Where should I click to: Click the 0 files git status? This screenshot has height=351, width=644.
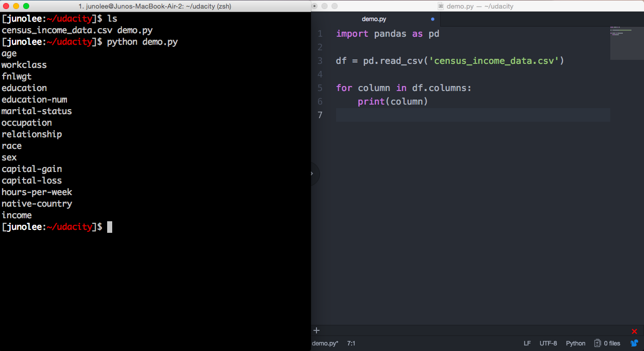(612, 343)
